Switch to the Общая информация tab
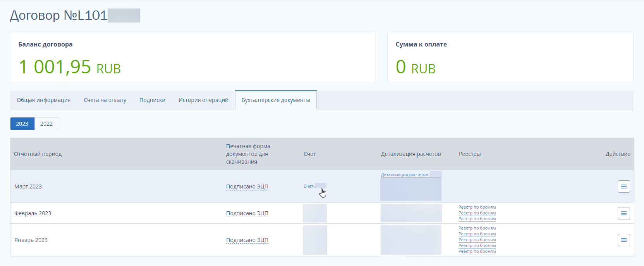Viewport: 644px width, 266px height. pos(43,100)
